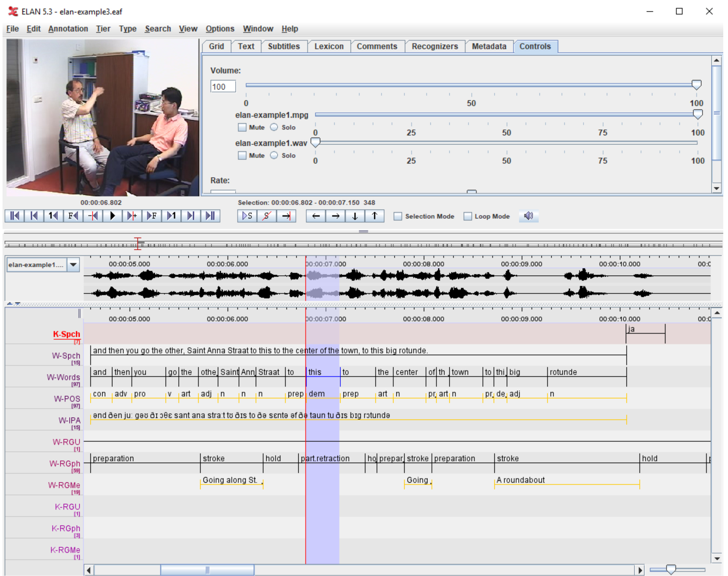This screenshot has height=576, width=728.
Task: Select the W-Words tier label
Action: (63, 377)
